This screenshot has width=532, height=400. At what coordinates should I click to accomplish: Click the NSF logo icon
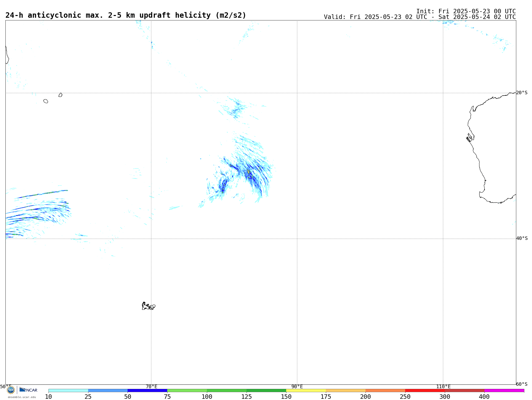coord(11,390)
